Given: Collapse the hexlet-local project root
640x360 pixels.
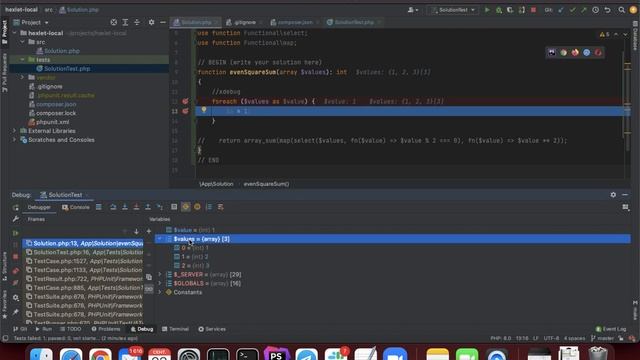Looking at the screenshot, I should 15,33.
